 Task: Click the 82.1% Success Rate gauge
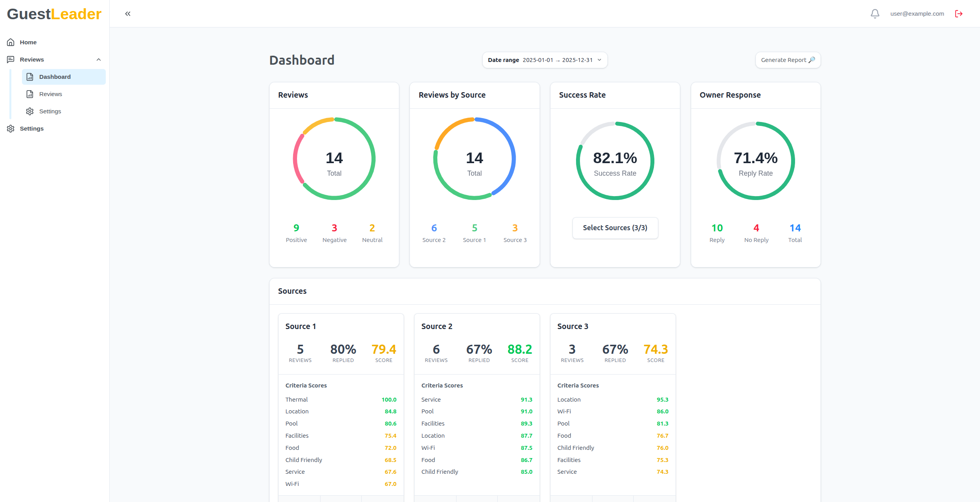click(615, 161)
